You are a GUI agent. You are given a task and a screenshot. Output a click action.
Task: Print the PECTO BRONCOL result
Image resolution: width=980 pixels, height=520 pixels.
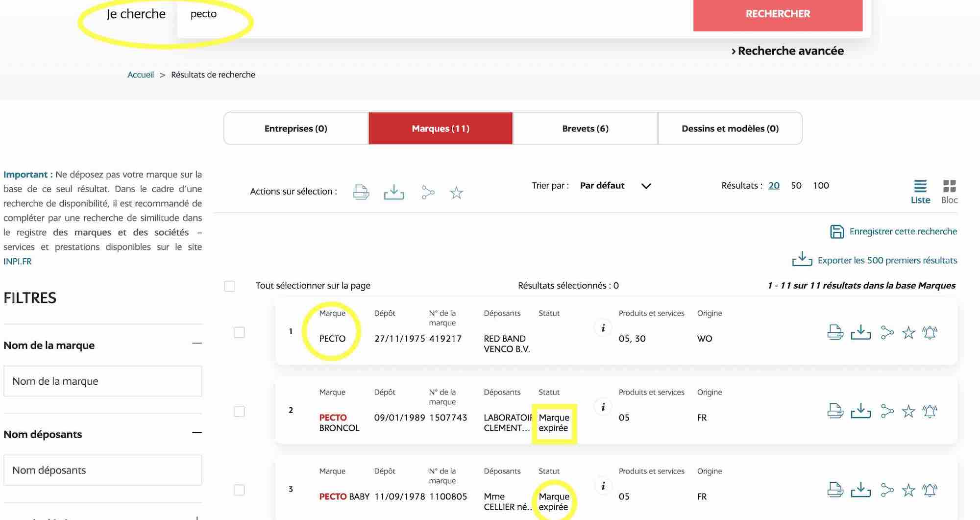click(x=835, y=411)
